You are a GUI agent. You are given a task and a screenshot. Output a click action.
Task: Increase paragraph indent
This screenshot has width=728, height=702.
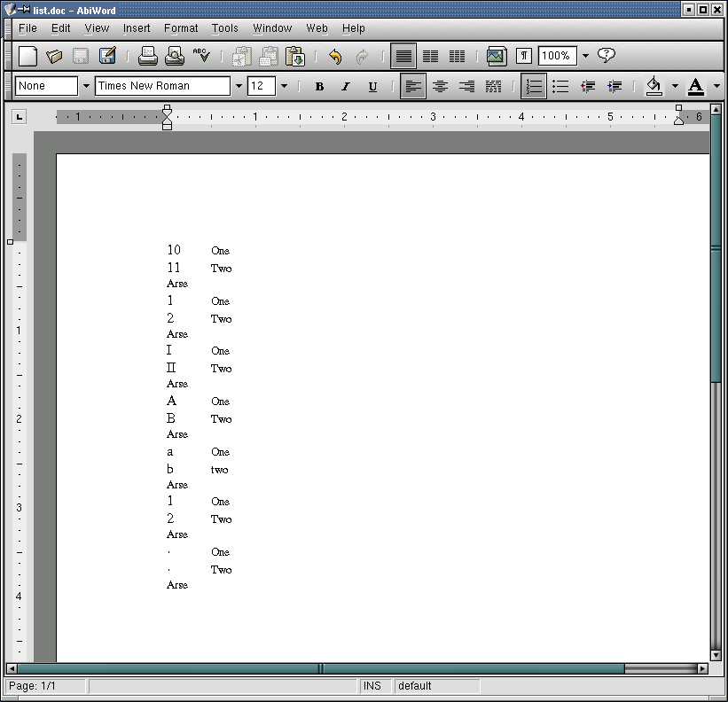[x=614, y=86]
